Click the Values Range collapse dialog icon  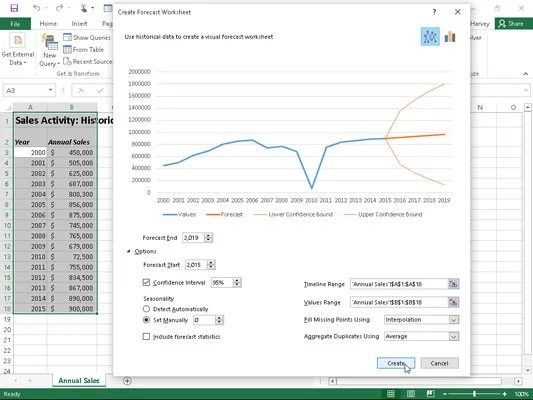453,302
